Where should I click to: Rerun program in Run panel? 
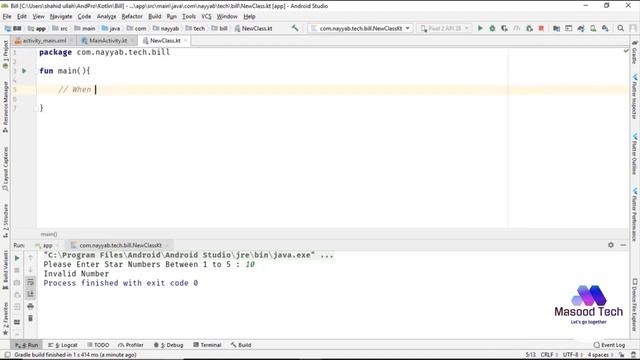coord(17,258)
